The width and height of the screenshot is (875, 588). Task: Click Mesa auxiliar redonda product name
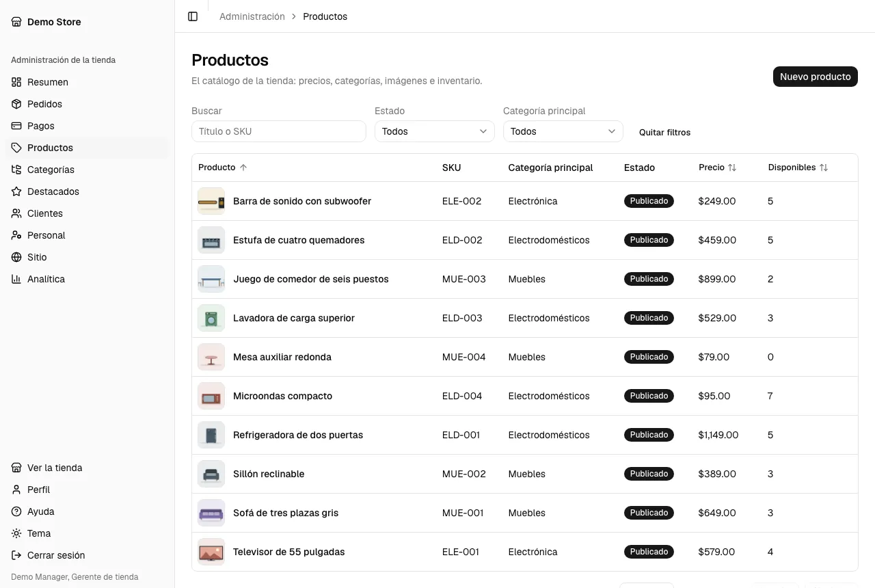pos(282,357)
